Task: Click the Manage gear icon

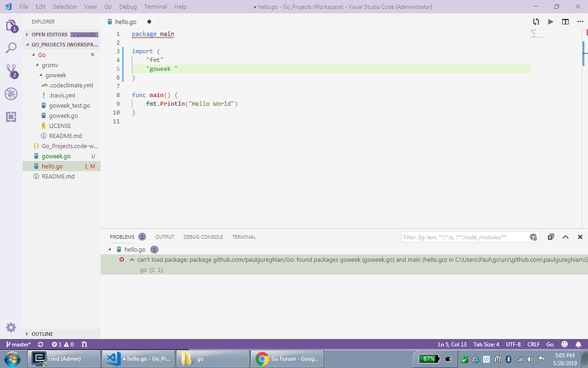Action: pos(11,327)
